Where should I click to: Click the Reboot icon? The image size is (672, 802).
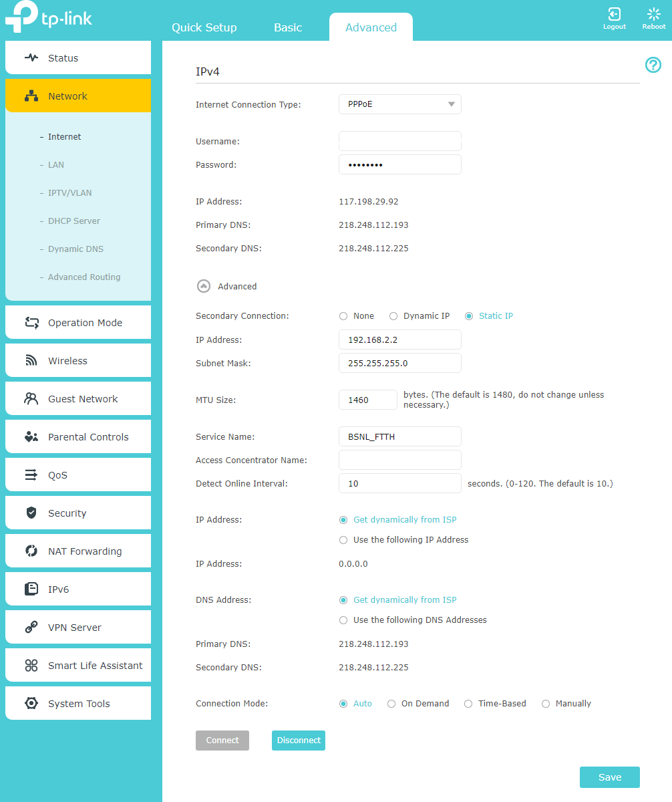(x=653, y=14)
